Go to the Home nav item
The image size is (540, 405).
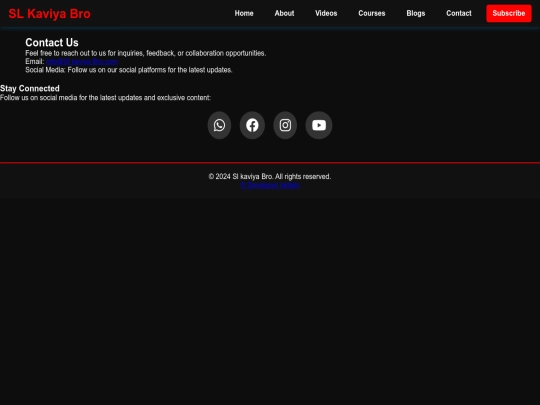coord(244,13)
